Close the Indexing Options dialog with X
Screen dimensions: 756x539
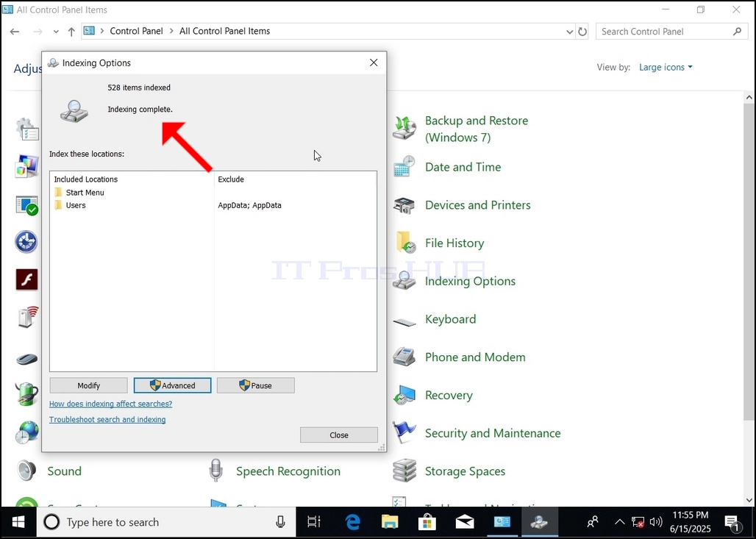pyautogui.click(x=374, y=63)
